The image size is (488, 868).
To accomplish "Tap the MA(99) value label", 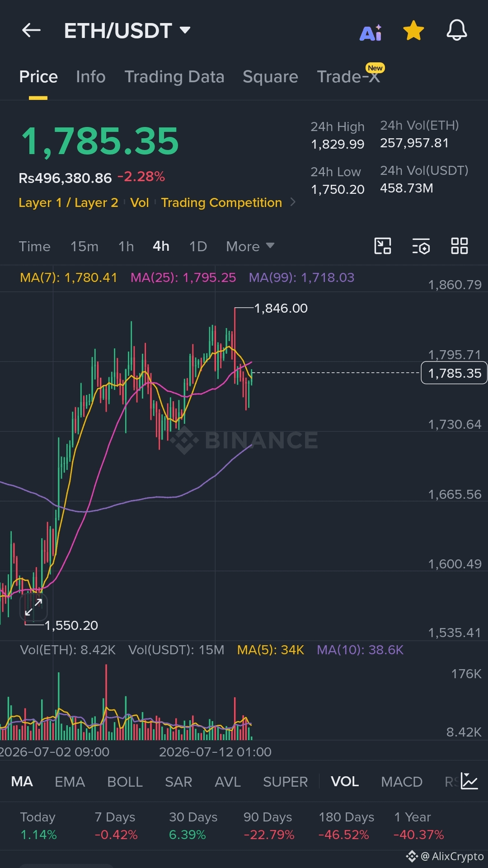I will [301, 277].
